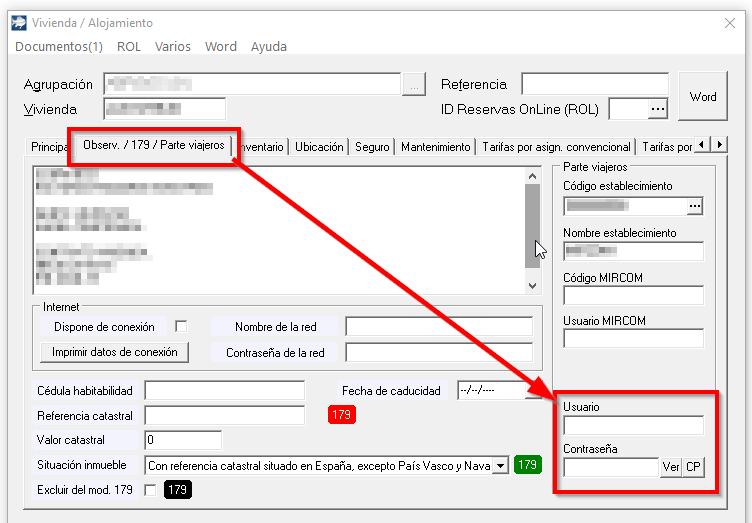
Task: Open the Ayuda menu
Action: click(269, 46)
